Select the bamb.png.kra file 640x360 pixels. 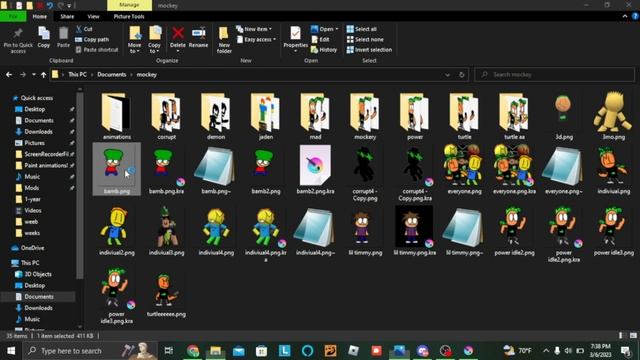click(x=167, y=170)
